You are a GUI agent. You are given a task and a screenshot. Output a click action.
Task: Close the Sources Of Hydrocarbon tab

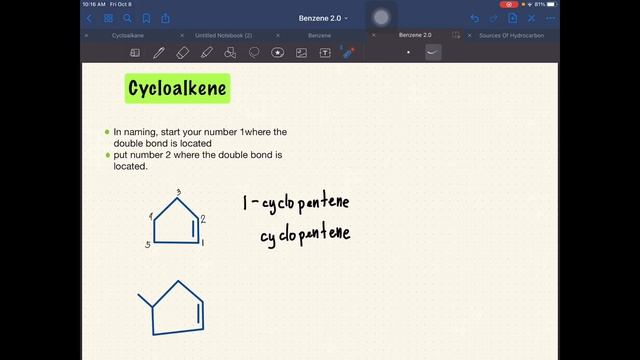[469, 36]
